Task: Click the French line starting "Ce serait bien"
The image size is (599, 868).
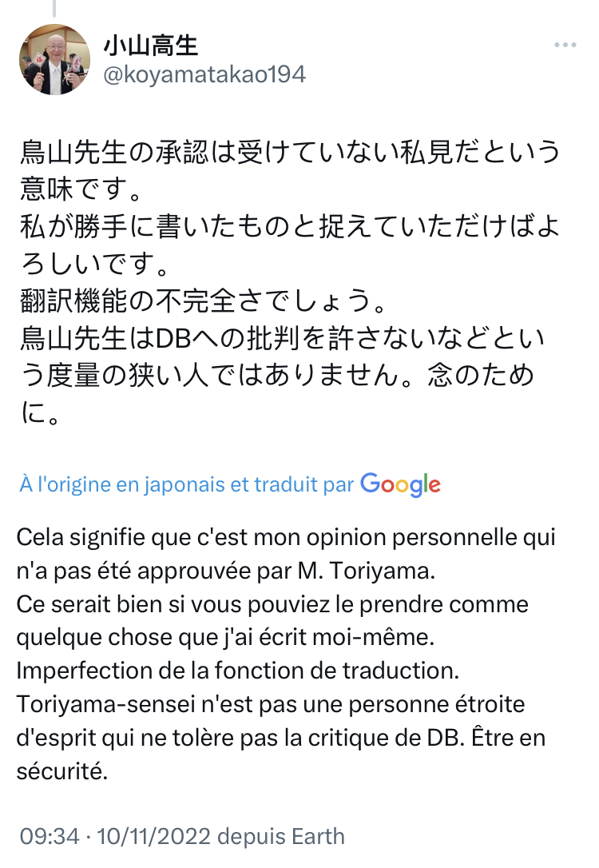Action: point(272,603)
